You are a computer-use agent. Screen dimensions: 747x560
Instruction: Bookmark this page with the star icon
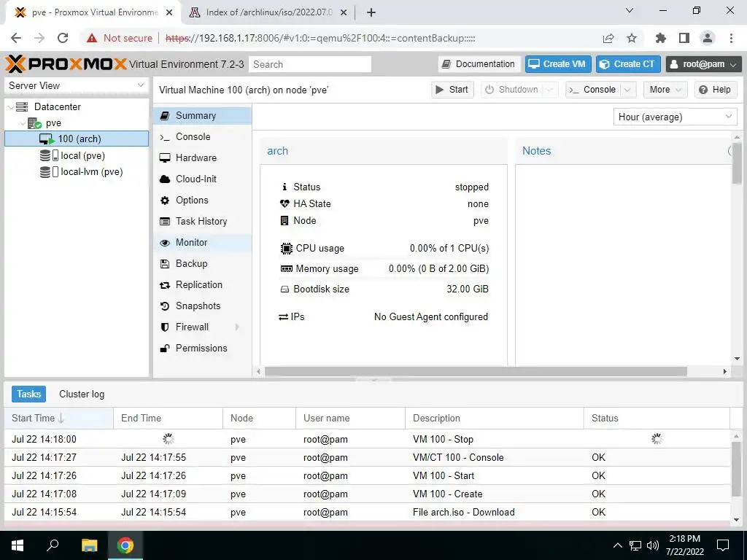pos(632,38)
